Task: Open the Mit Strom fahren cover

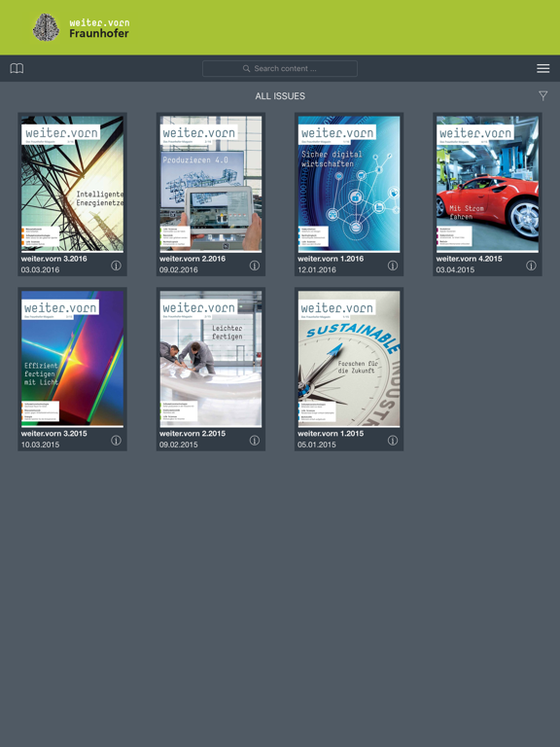Action: (488, 184)
